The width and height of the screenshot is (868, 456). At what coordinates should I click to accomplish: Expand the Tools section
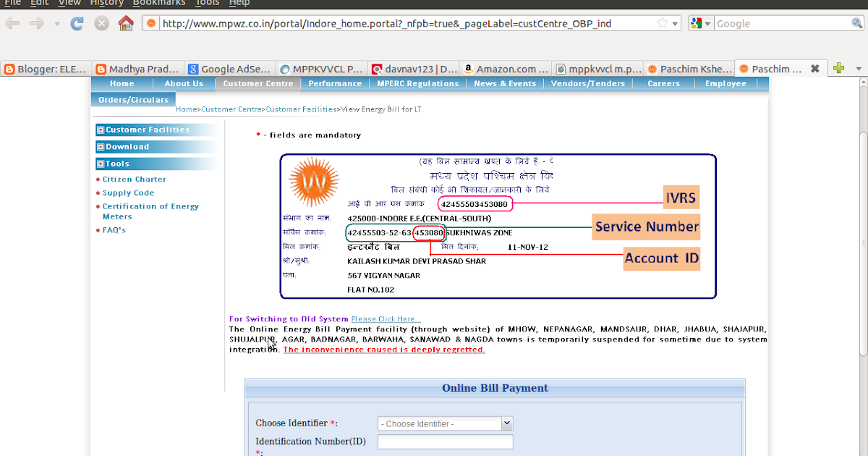100,164
